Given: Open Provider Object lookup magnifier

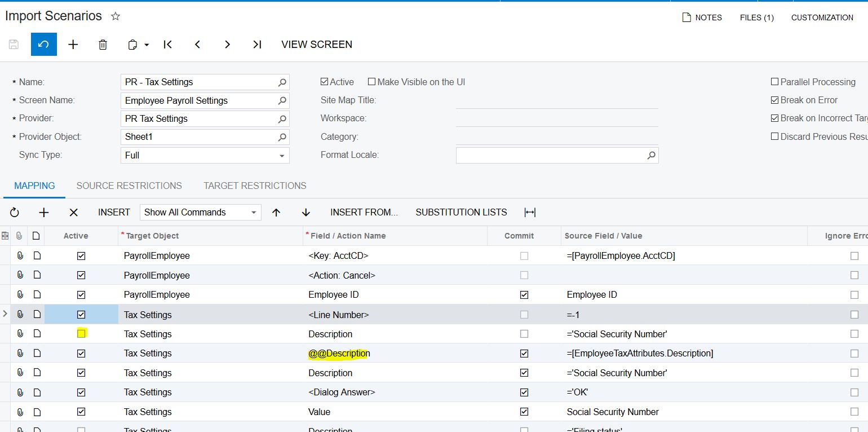Looking at the screenshot, I should click(x=282, y=137).
